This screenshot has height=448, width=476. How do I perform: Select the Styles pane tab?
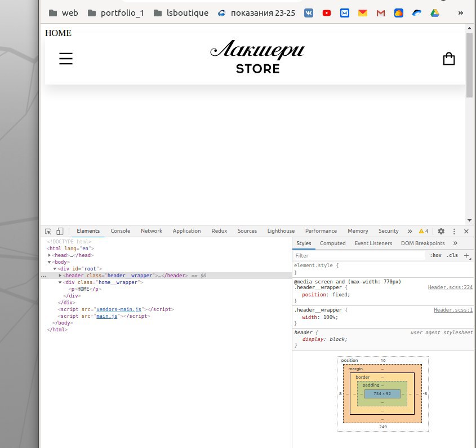click(304, 243)
